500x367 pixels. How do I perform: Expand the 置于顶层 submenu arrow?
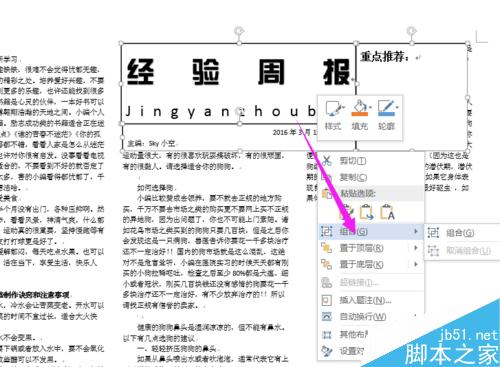416,248
